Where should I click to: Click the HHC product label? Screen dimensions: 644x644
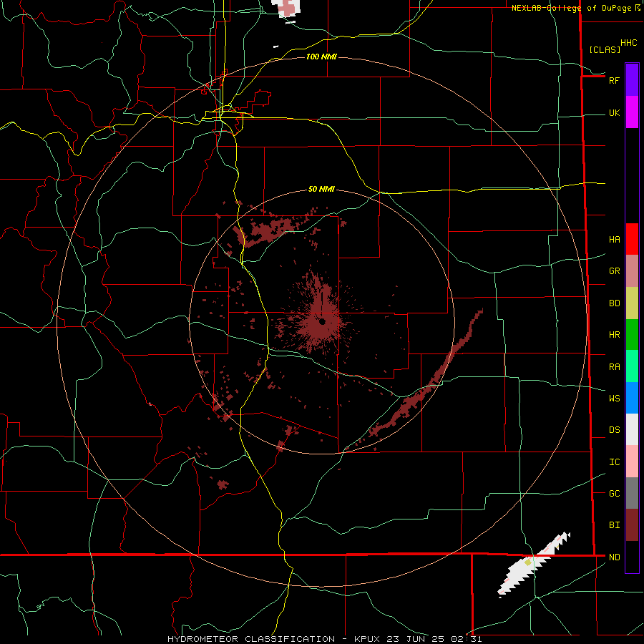click(628, 43)
